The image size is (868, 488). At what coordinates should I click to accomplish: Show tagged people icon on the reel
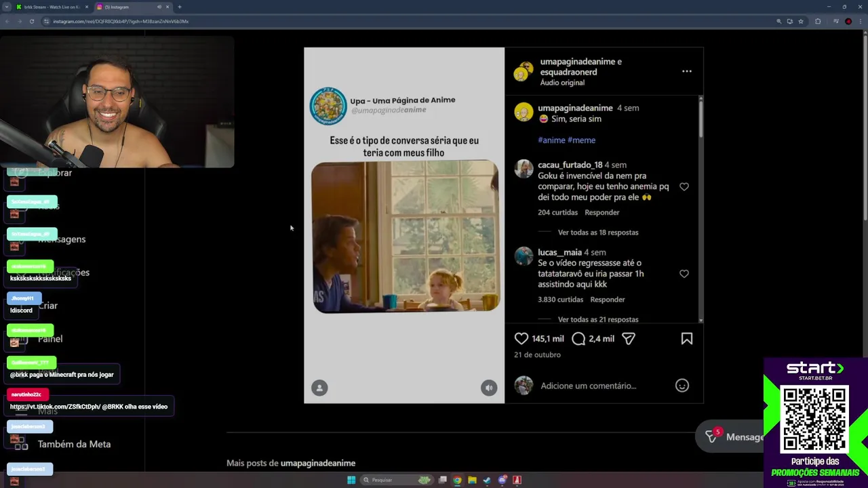pos(319,388)
